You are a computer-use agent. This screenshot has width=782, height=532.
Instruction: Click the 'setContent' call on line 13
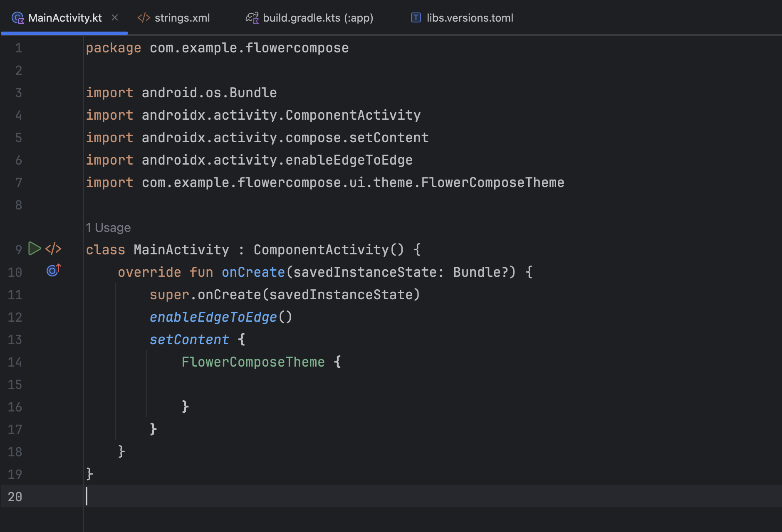pyautogui.click(x=189, y=340)
